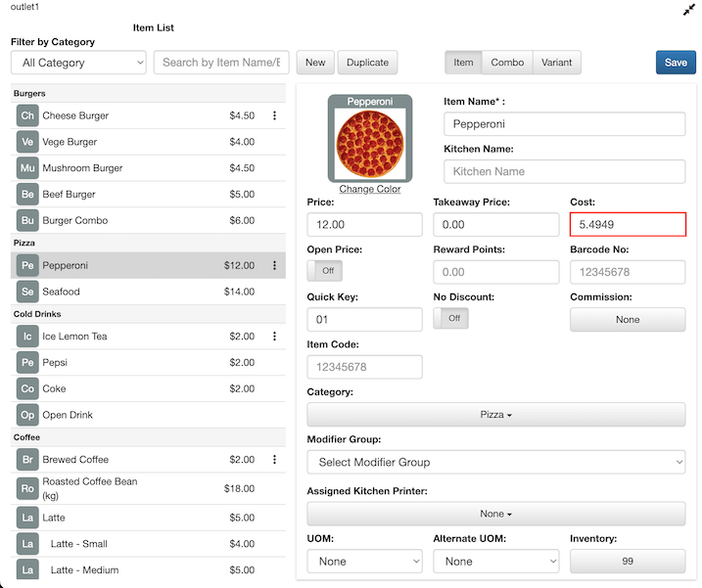Click the Seafood 'Se' icon
Image resolution: width=702 pixels, height=588 pixels.
point(27,292)
